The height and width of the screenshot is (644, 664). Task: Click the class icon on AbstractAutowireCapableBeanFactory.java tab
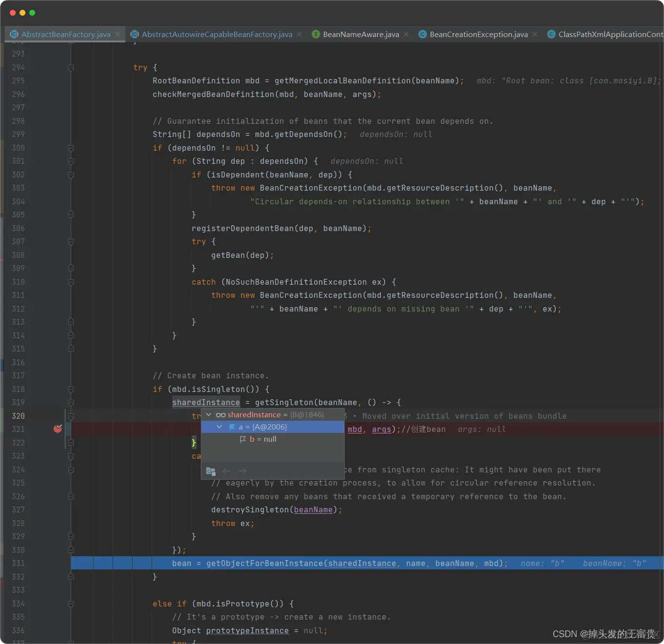pos(135,34)
